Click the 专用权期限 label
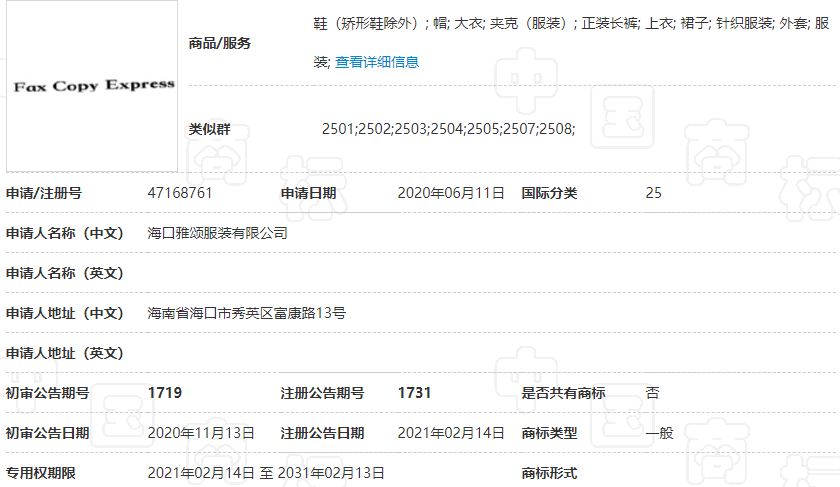Screen dimensions: 840x487 click(x=41, y=473)
